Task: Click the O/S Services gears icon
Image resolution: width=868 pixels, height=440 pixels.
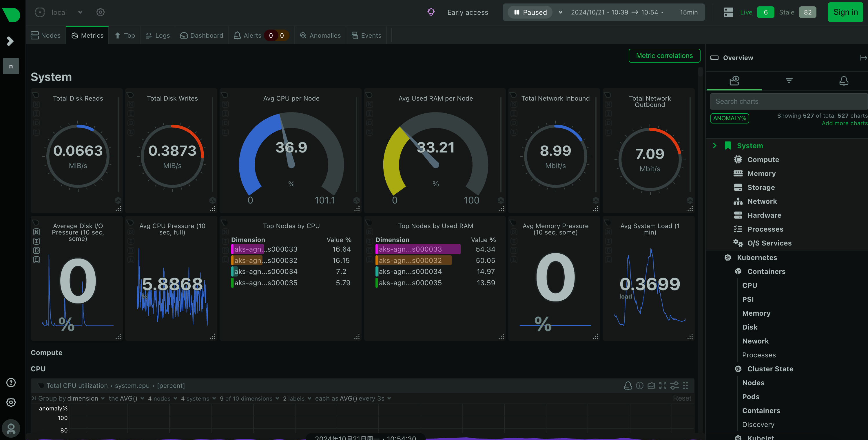Action: (x=738, y=243)
